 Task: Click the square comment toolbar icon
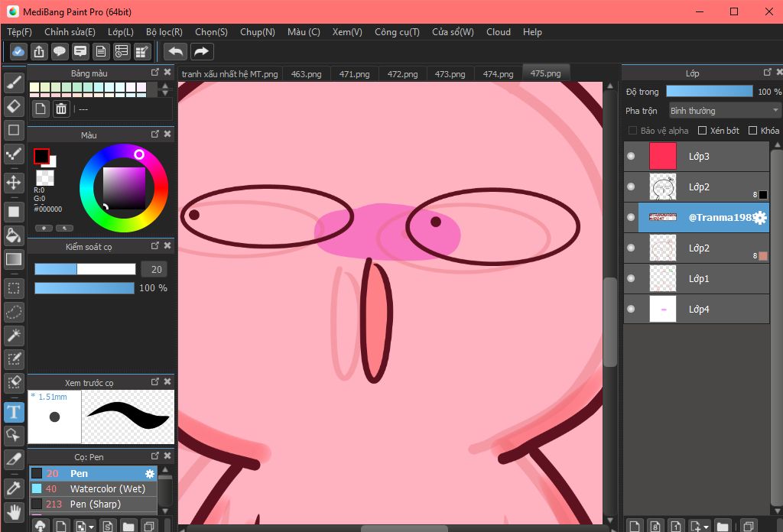click(x=80, y=51)
